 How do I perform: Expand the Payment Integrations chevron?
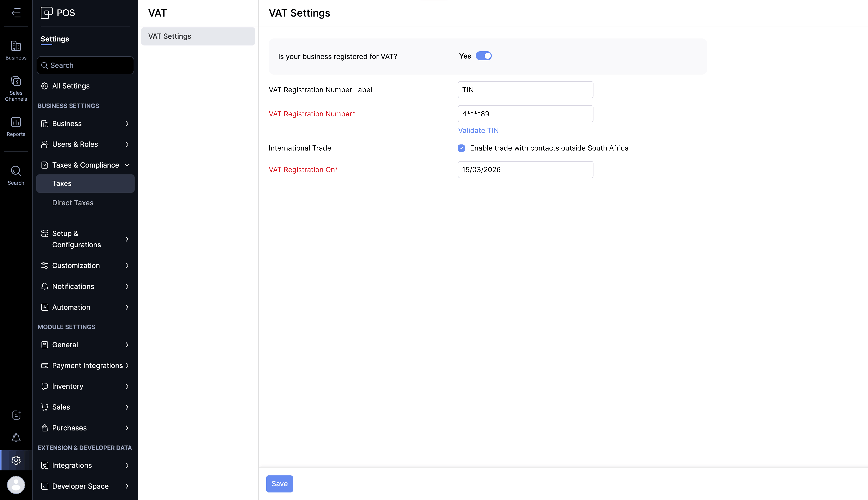(127, 366)
